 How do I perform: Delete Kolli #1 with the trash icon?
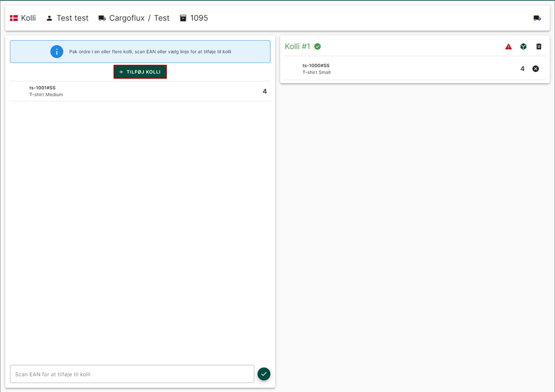(539, 46)
